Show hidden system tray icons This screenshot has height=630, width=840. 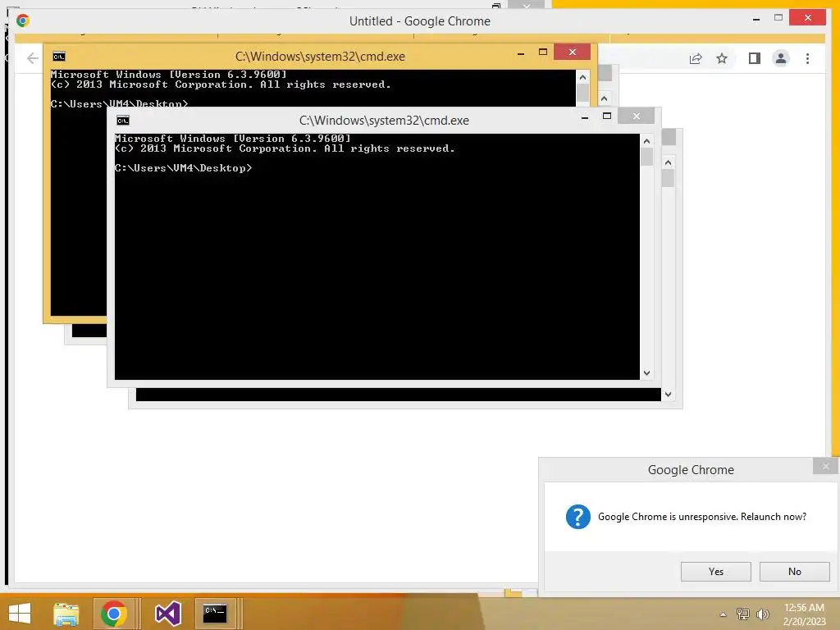723,614
